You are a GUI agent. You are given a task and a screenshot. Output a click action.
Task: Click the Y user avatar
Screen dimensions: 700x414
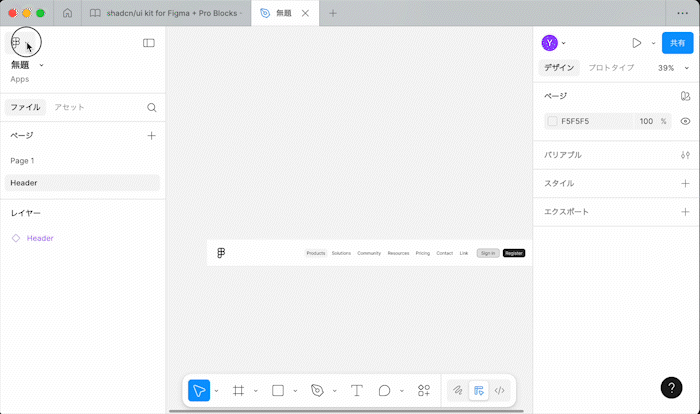(550, 43)
